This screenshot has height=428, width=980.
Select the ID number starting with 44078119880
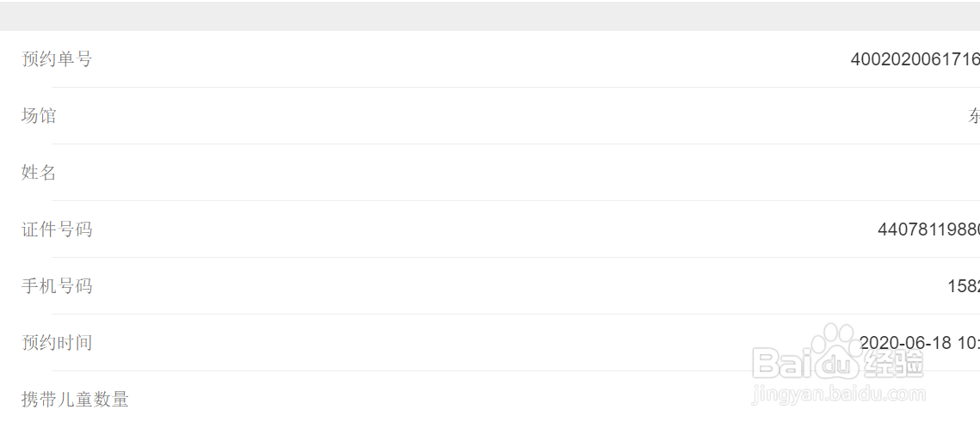click(x=928, y=229)
